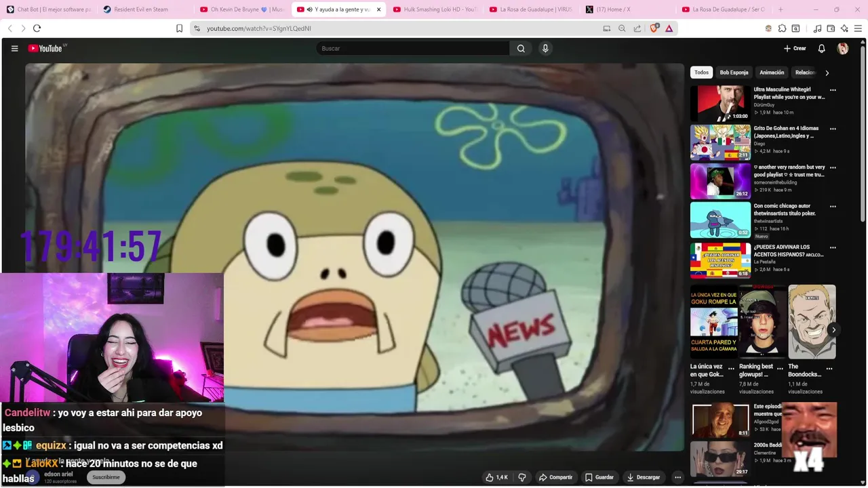Open the another very random playlist thumbnail
Image resolution: width=868 pixels, height=488 pixels.
pos(720,181)
